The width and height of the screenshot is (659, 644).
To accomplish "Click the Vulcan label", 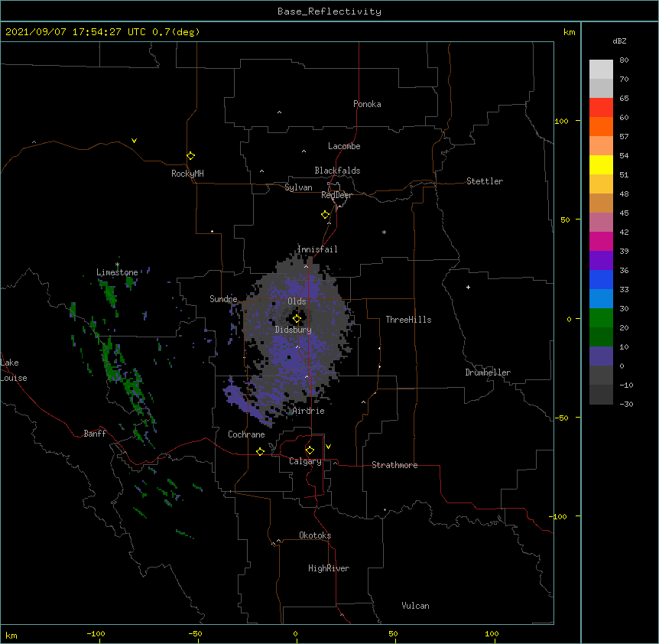I will pos(415,606).
